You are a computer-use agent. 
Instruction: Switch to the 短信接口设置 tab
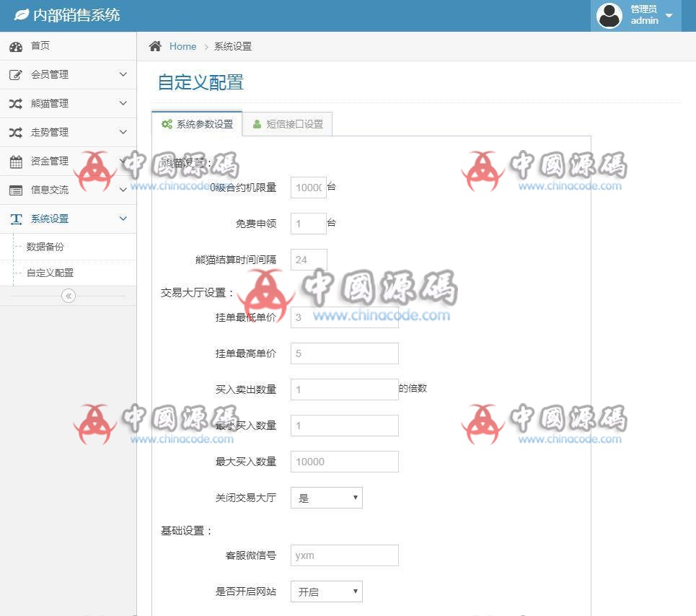[288, 124]
